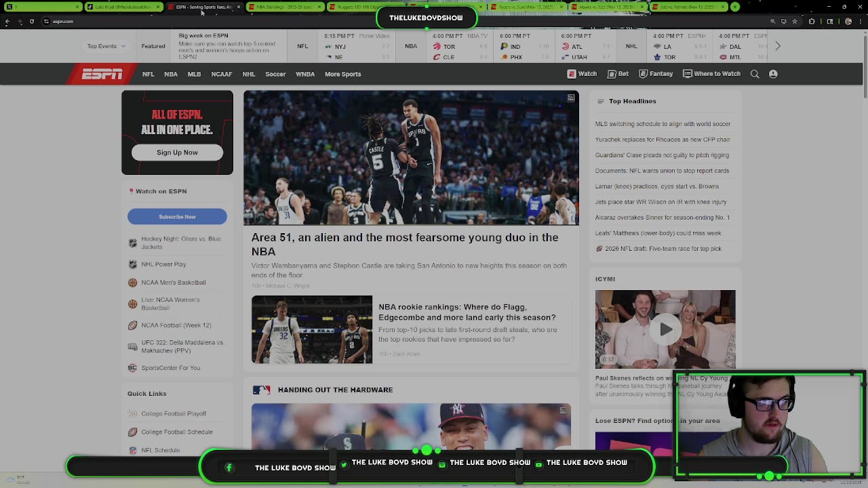Open the NHL navigation menu
This screenshot has height=488, width=868.
click(x=249, y=74)
